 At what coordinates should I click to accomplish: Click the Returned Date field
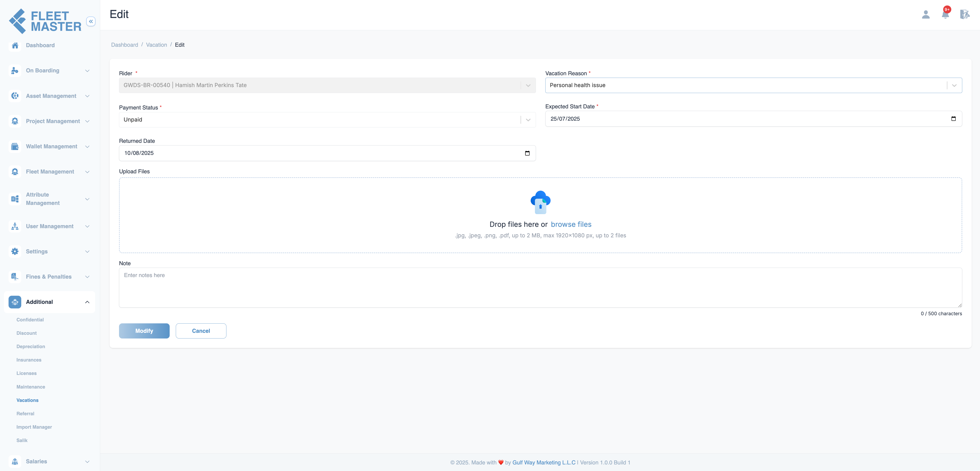tap(327, 153)
